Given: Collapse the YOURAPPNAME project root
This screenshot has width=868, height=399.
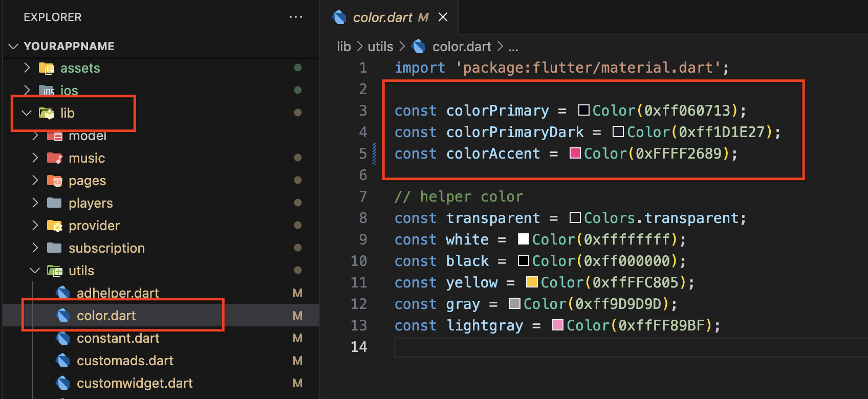Looking at the screenshot, I should (14, 46).
